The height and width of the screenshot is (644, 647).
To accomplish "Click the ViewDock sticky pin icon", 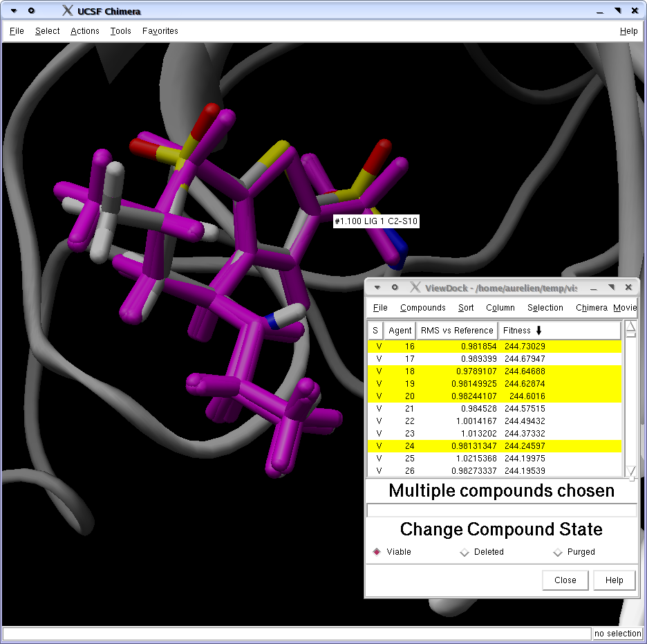I will [x=395, y=287].
